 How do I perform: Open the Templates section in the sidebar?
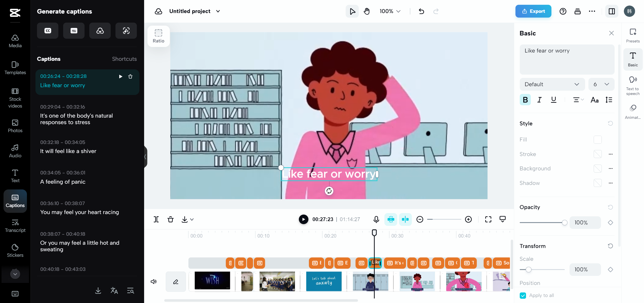[x=15, y=68]
